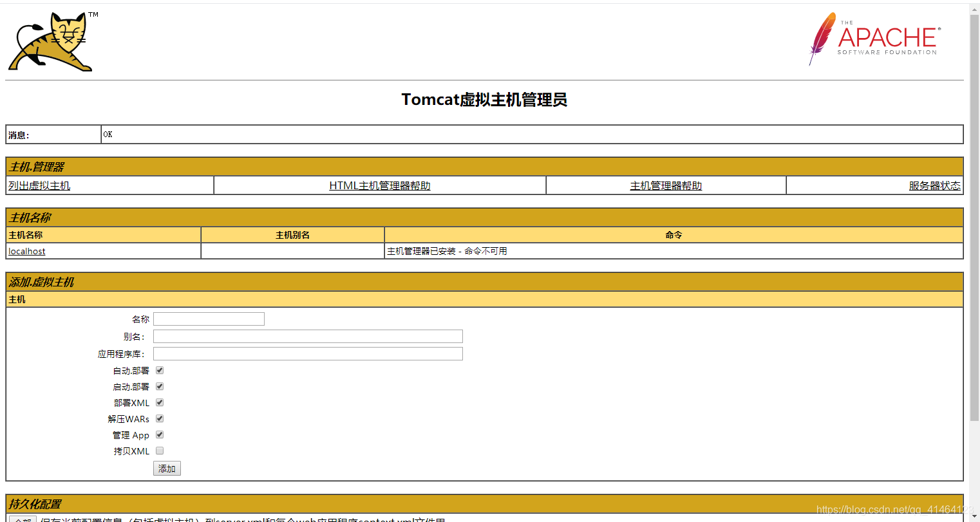Open the 服务器状态 link
Screen dimensions: 980x522
(x=935, y=185)
